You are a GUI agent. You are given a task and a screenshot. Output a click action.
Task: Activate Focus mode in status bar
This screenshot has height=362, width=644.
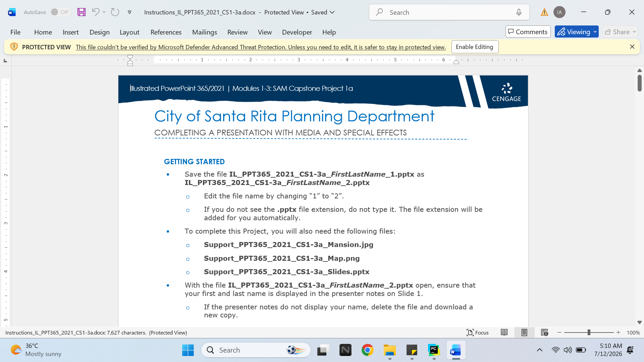[477, 333]
